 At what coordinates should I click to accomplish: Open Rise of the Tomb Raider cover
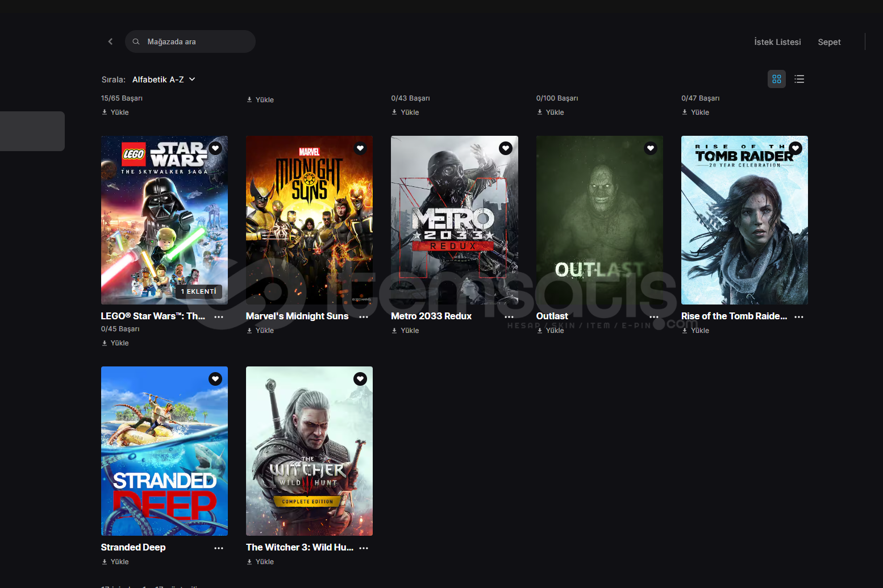tap(744, 220)
